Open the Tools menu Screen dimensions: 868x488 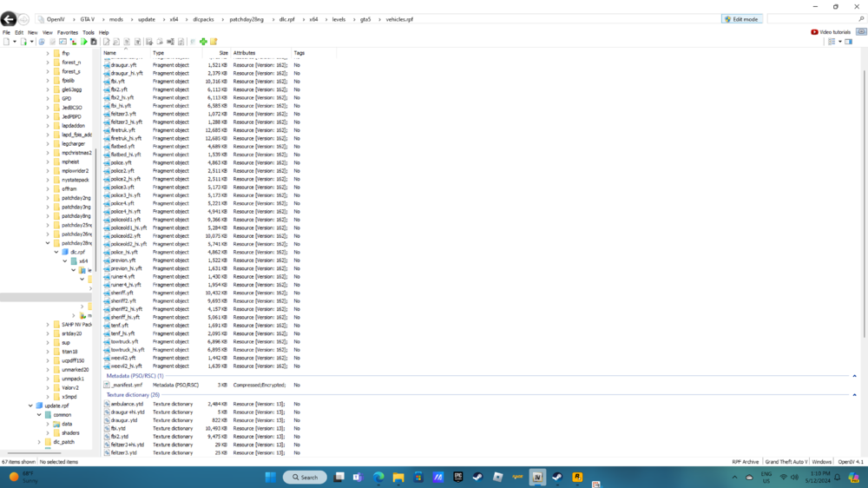pyautogui.click(x=88, y=33)
